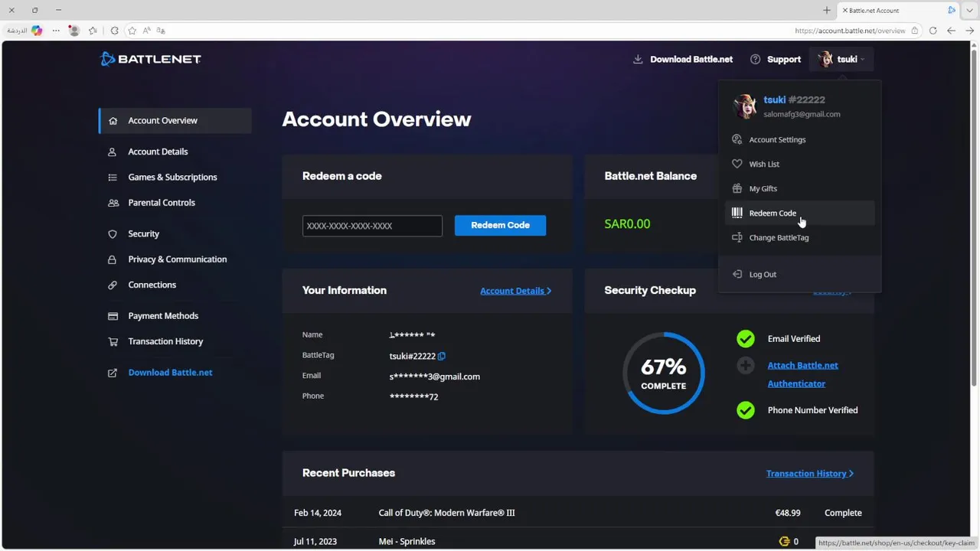The height and width of the screenshot is (551, 980).
Task: Click the Connections link icon
Action: pos(113,285)
